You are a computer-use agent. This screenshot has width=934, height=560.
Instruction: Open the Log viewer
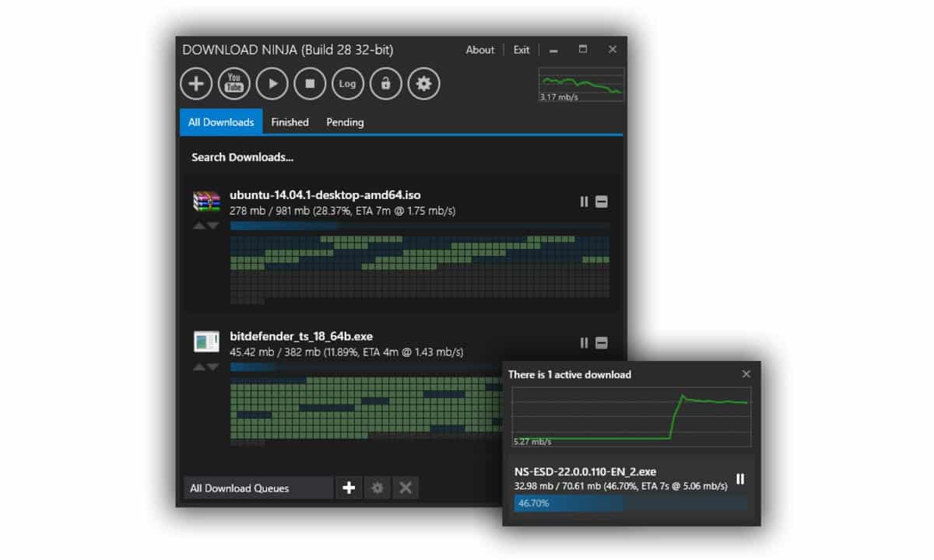coord(347,84)
